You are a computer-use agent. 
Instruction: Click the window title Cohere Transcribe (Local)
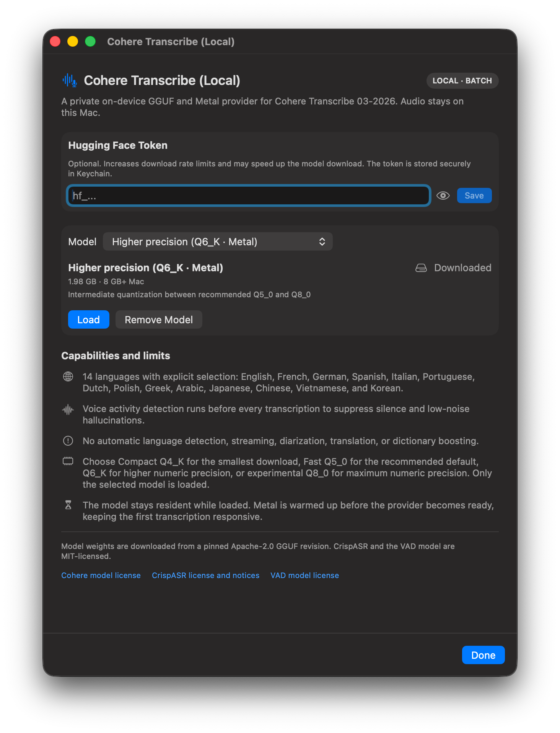pyautogui.click(x=171, y=42)
